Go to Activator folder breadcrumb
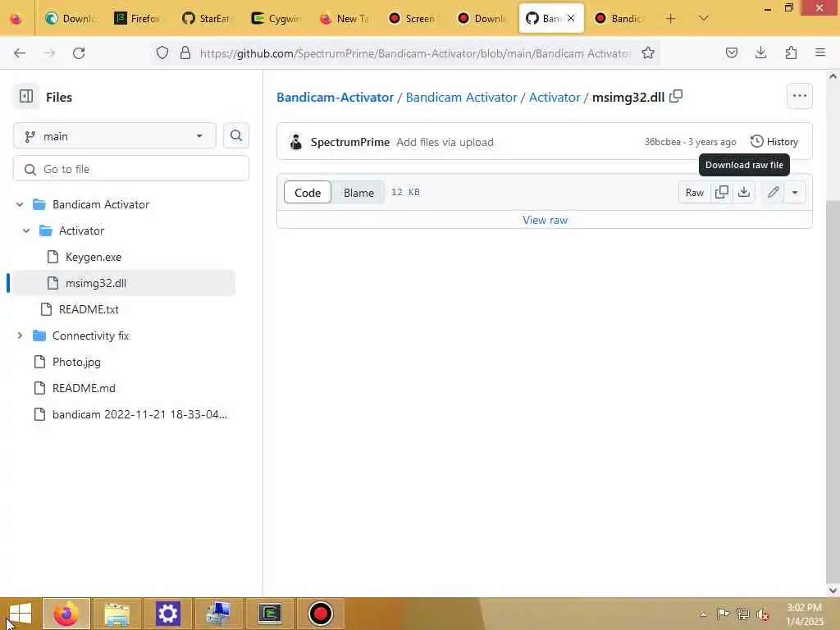840x630 pixels. [555, 97]
